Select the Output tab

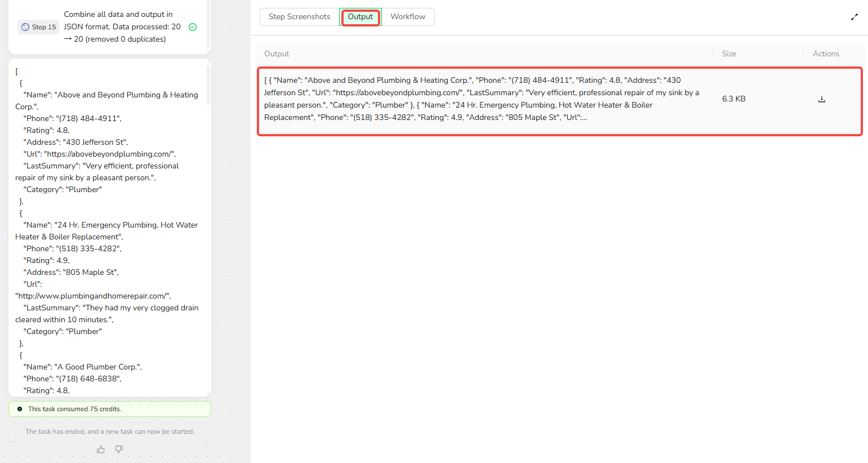click(360, 17)
